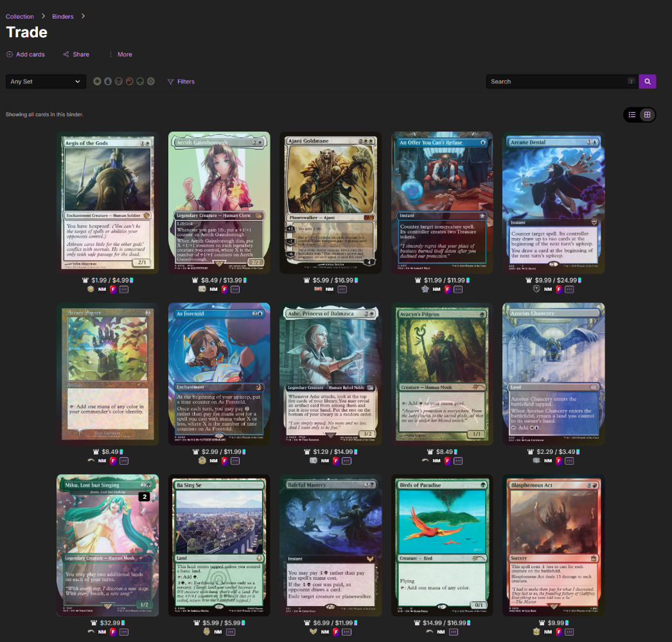Toggle the colorless mana filter

pyautogui.click(x=151, y=82)
